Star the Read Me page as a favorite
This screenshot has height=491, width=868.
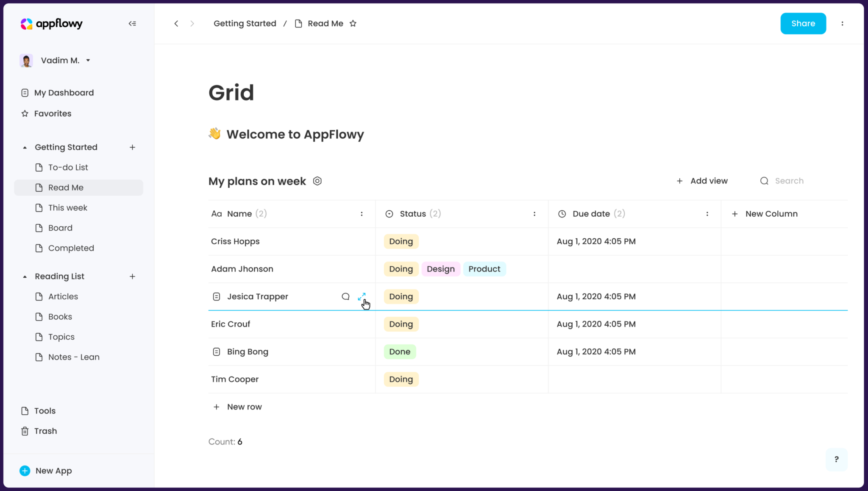pos(353,24)
